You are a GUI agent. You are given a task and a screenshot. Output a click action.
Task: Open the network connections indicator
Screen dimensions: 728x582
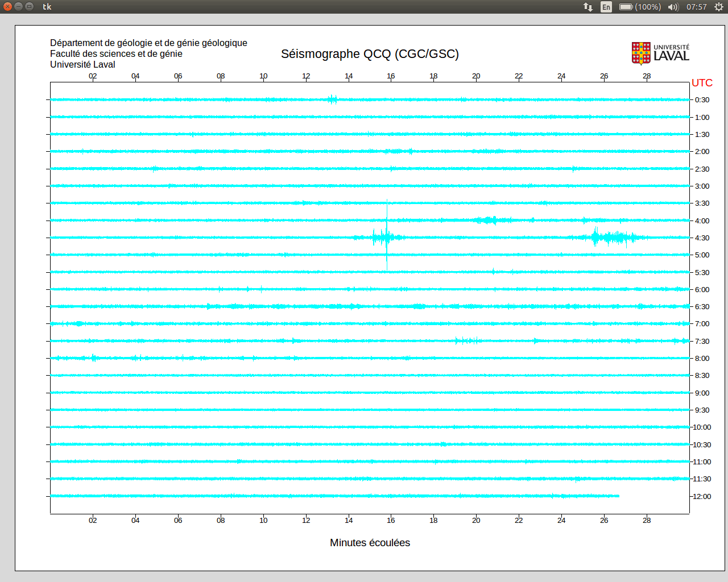coord(588,7)
